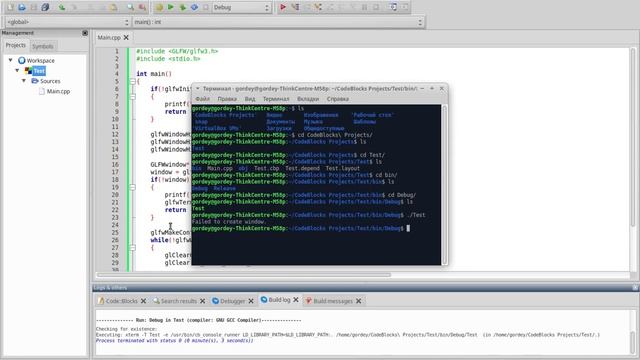Click the Open file toolbar icon
The width and height of the screenshot is (640, 360).
[22, 7]
